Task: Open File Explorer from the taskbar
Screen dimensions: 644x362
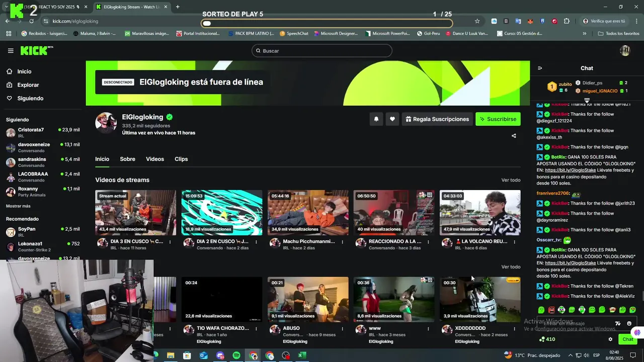Action: coord(171,355)
